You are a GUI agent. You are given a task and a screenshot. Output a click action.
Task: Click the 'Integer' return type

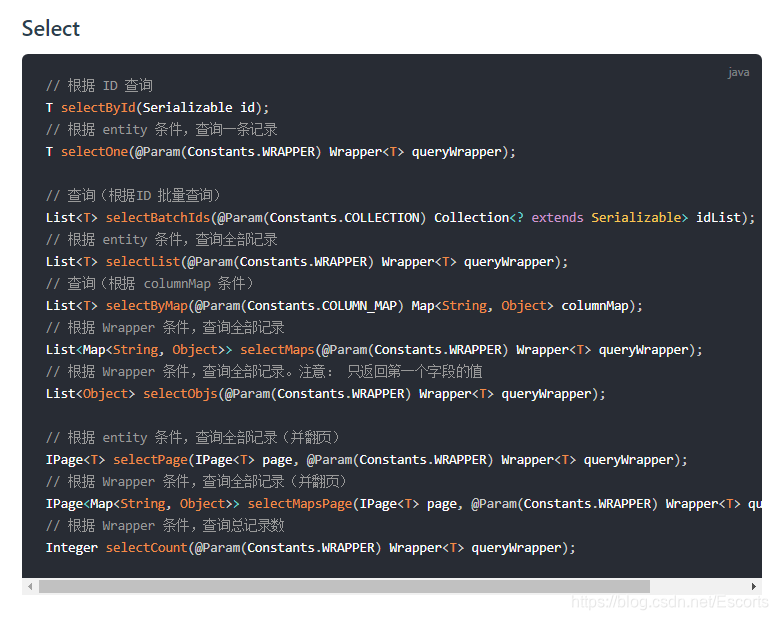click(x=71, y=548)
